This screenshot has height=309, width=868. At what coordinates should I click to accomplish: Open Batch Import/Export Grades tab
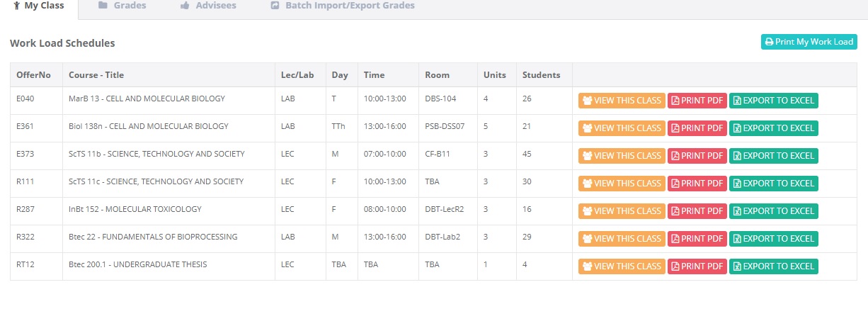342,6
